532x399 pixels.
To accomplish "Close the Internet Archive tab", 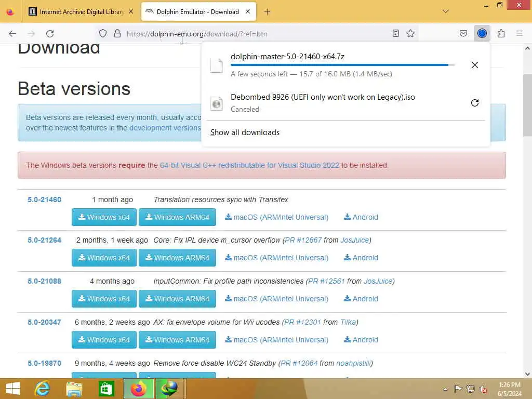I will click(131, 12).
